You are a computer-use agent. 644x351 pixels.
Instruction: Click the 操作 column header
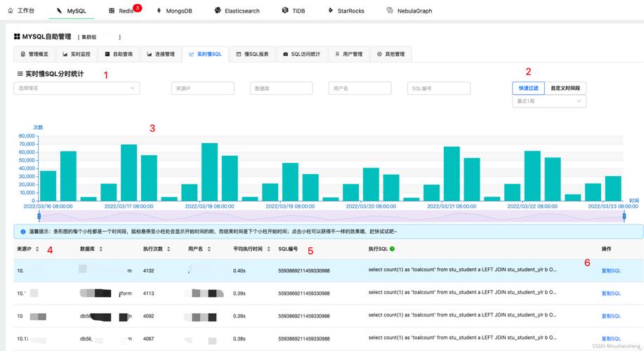pos(606,249)
